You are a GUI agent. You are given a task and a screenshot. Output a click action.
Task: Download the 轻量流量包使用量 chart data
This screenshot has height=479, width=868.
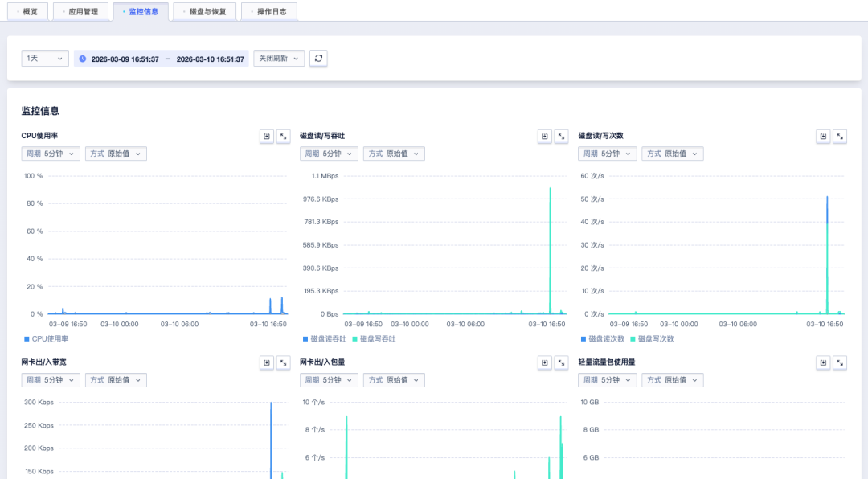[823, 362]
